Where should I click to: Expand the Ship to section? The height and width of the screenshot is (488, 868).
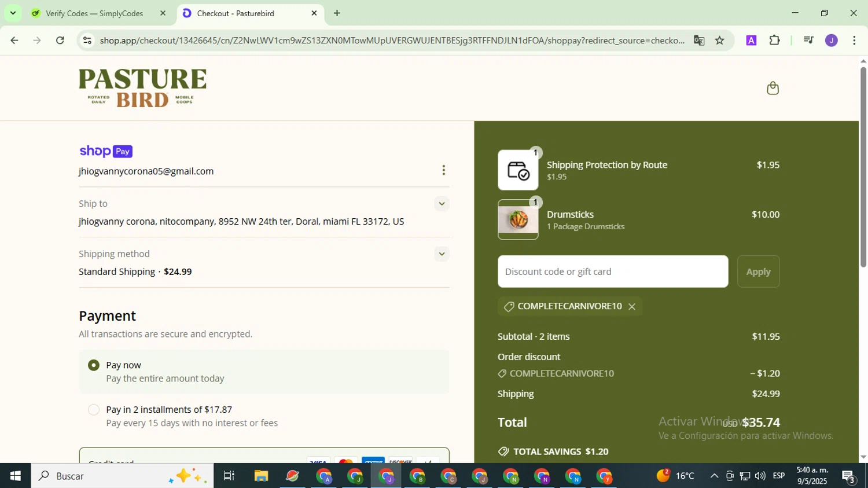coord(442,204)
